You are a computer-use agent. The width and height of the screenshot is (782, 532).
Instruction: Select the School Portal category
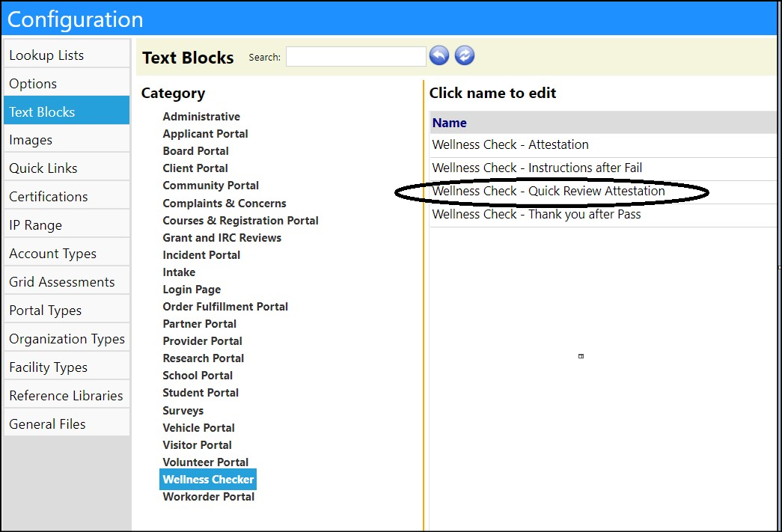[x=198, y=375]
